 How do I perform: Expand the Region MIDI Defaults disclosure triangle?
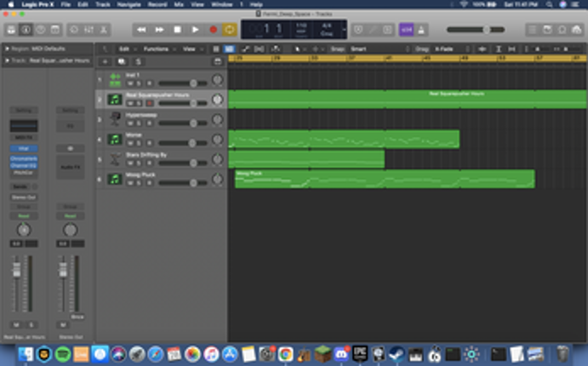pyautogui.click(x=6, y=49)
